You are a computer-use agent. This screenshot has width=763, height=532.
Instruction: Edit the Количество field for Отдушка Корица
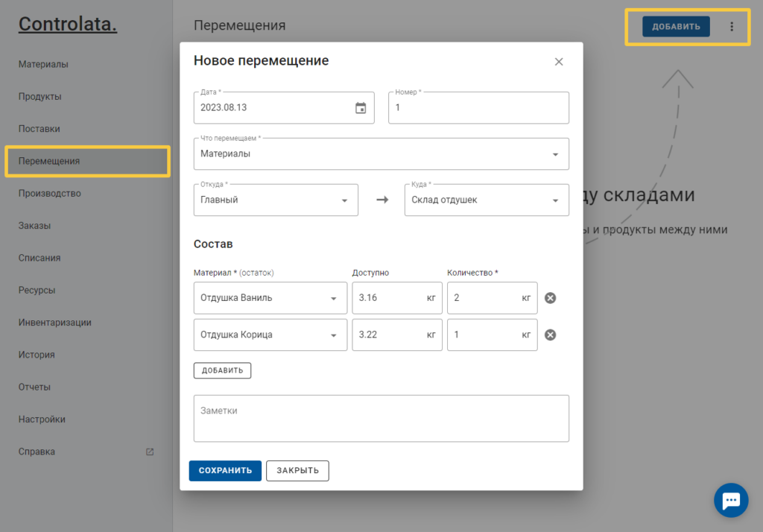pos(492,335)
